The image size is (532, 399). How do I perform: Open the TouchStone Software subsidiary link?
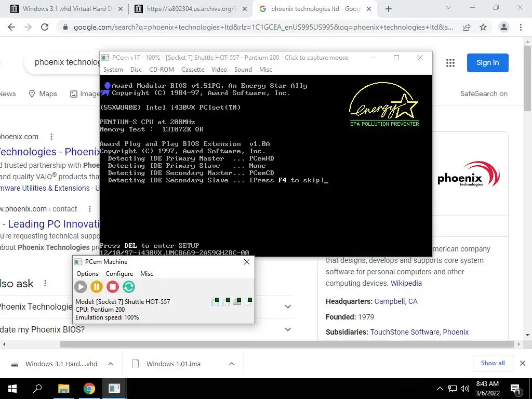tap(404, 332)
